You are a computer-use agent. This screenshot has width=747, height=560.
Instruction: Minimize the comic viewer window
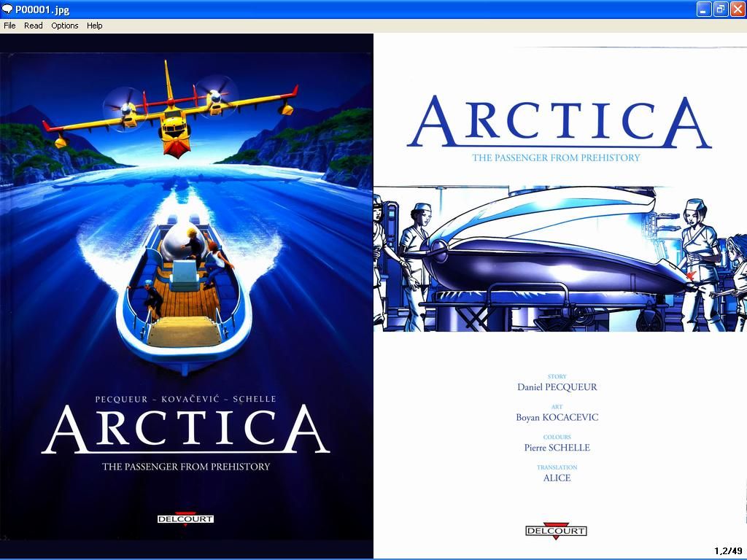[x=704, y=9]
